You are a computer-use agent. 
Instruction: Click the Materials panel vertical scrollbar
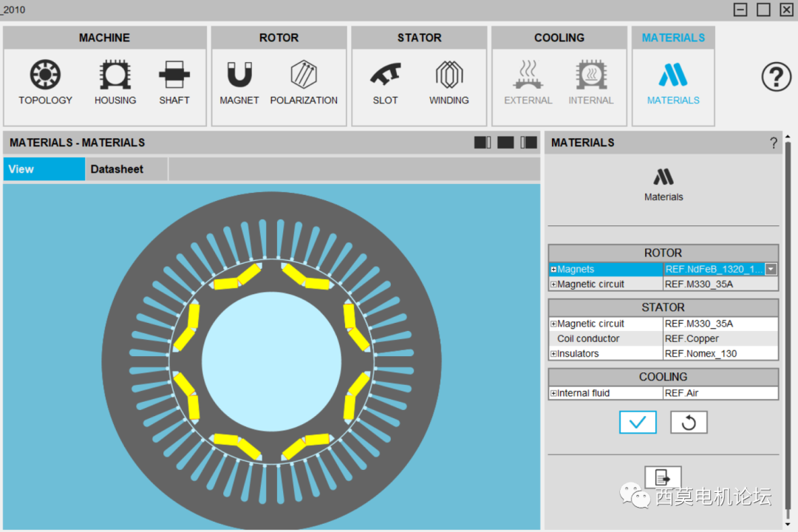[788, 326]
